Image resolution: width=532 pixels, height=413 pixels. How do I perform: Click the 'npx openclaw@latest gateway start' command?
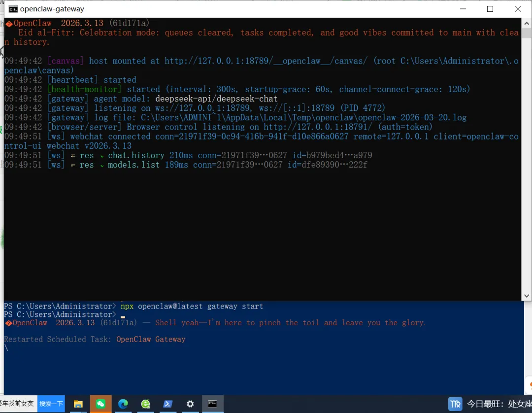192,307
